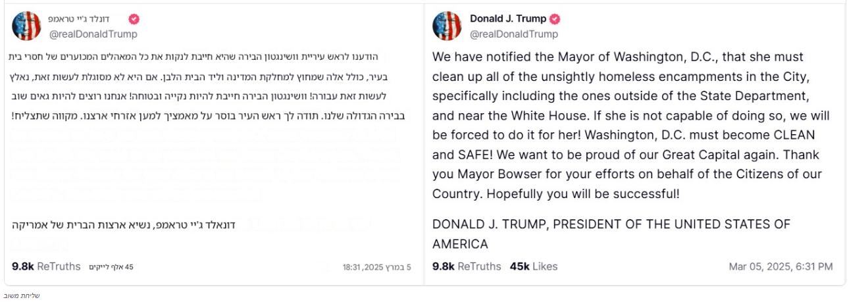The width and height of the screenshot is (868, 302).
Task: Click the Hebrew likes count 45 אלף לייקים
Action: [111, 267]
